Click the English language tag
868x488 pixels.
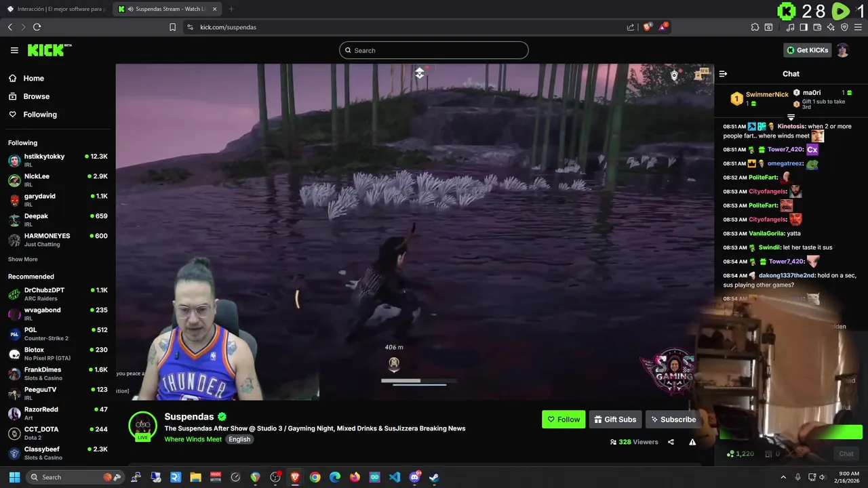click(239, 439)
